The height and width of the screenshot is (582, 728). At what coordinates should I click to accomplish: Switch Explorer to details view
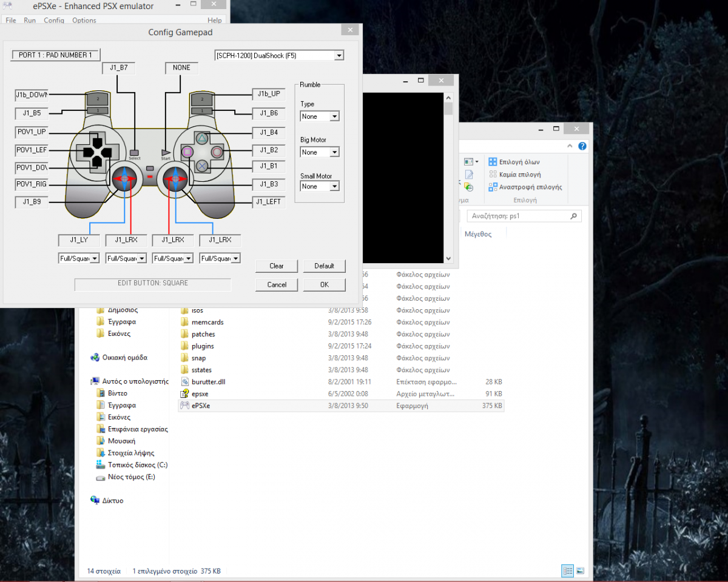pos(568,570)
